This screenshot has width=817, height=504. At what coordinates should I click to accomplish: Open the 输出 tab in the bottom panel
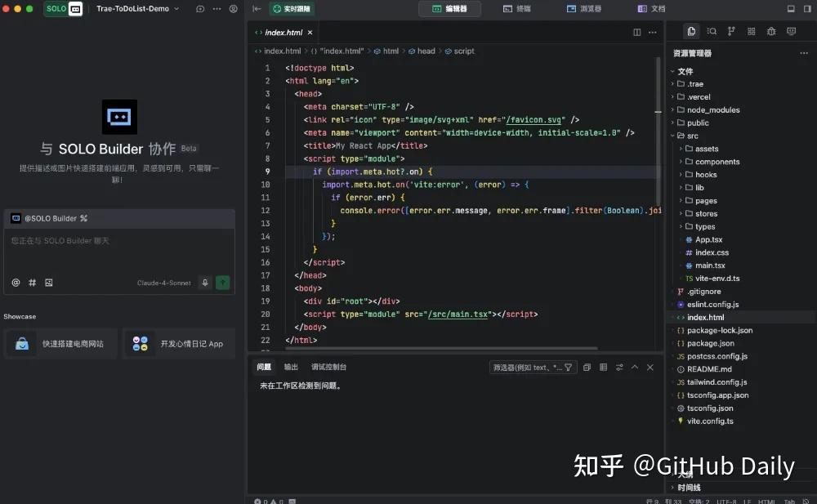point(291,367)
